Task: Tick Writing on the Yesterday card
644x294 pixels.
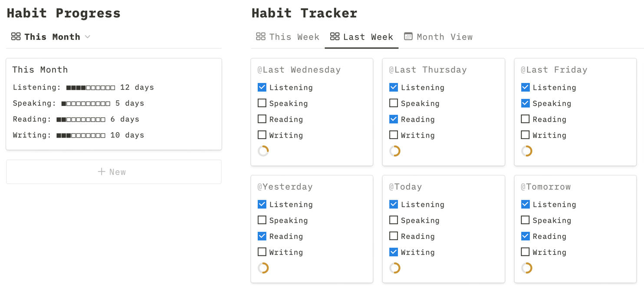Action: click(x=262, y=252)
